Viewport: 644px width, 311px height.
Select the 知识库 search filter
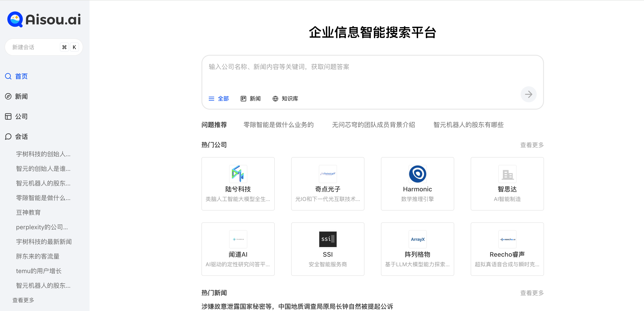(x=285, y=98)
